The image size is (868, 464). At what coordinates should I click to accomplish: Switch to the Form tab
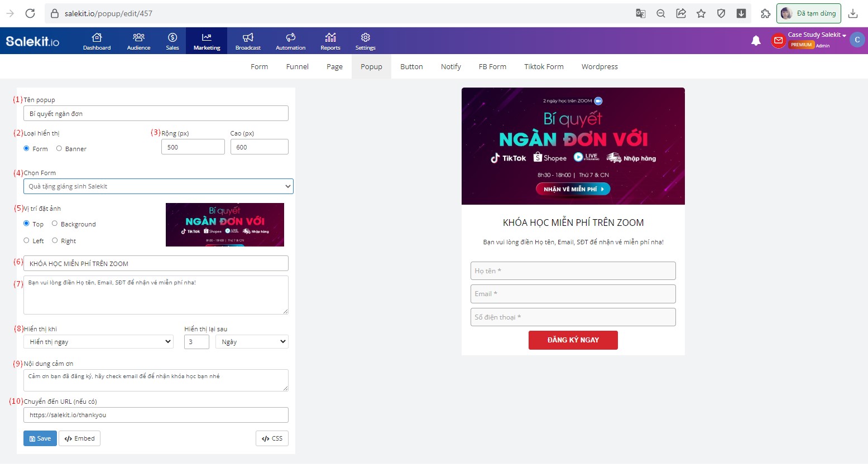(x=259, y=66)
